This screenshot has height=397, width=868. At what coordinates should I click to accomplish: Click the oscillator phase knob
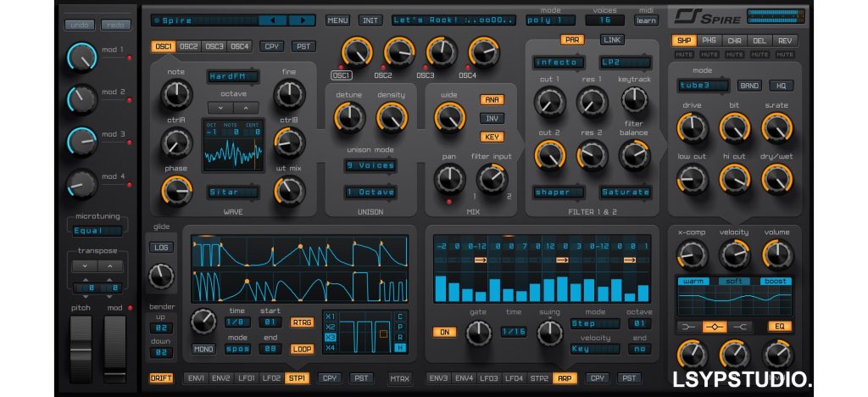(x=176, y=191)
